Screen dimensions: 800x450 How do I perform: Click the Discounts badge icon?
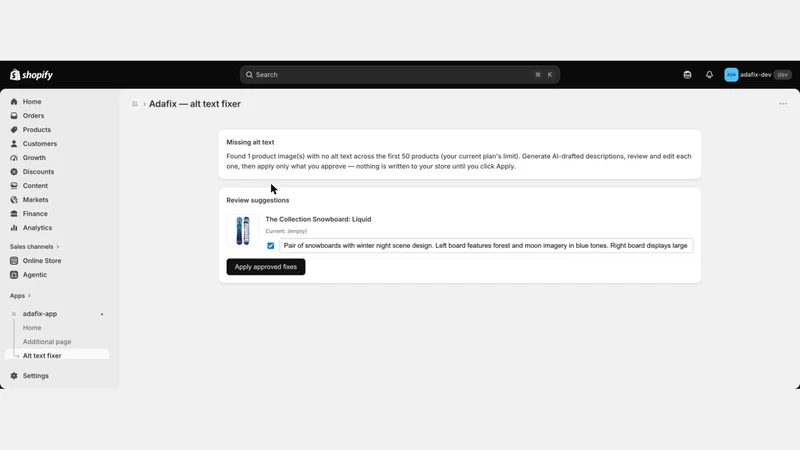coord(14,172)
